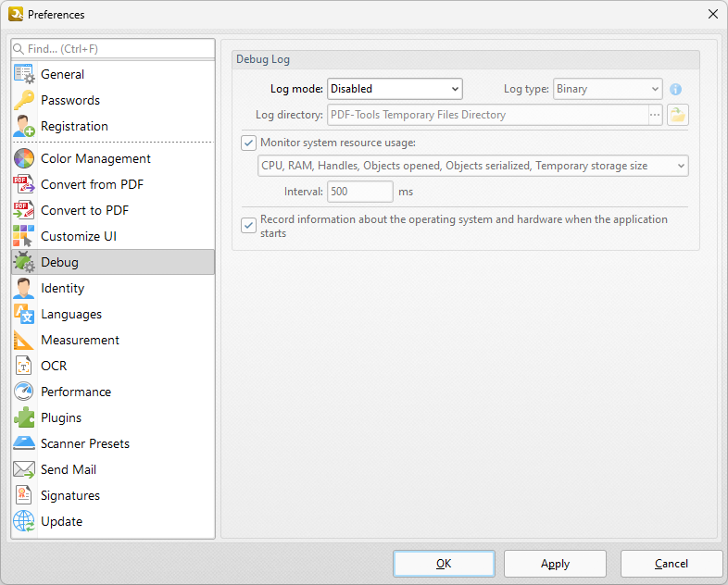
Task: Click the search magnifier icon
Action: pyautogui.click(x=19, y=49)
